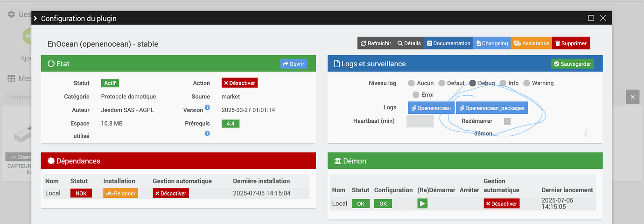644x224 pixels.
Task: View the plugin Changelog
Action: coord(492,43)
